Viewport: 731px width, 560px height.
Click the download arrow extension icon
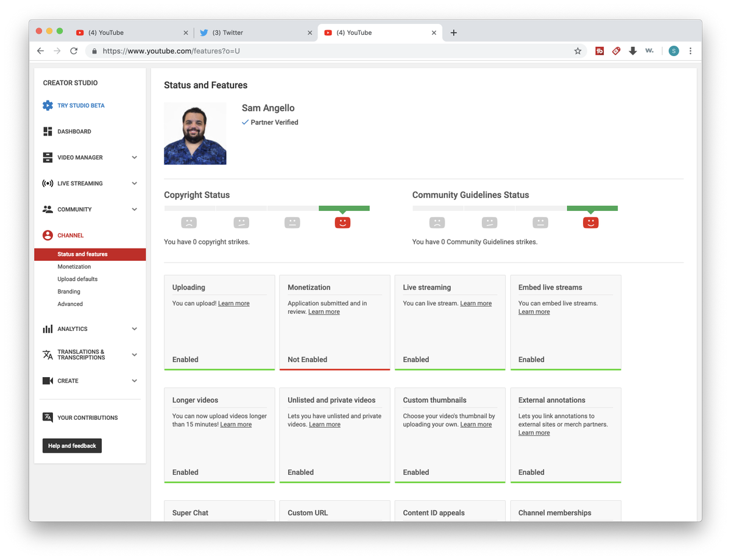coord(633,51)
